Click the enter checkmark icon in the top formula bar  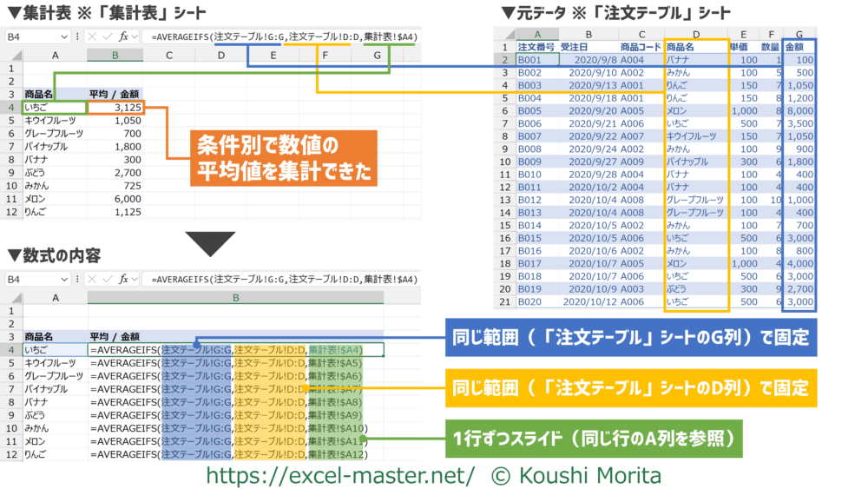(108, 37)
